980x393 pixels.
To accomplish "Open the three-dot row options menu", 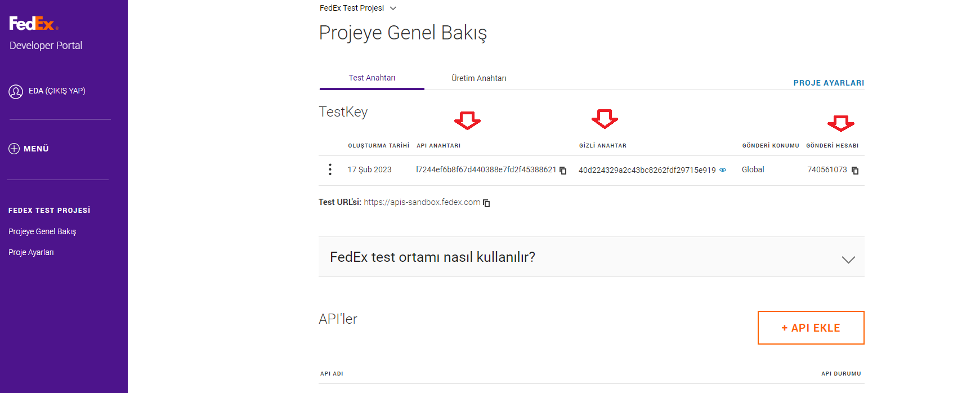I will pyautogui.click(x=330, y=169).
